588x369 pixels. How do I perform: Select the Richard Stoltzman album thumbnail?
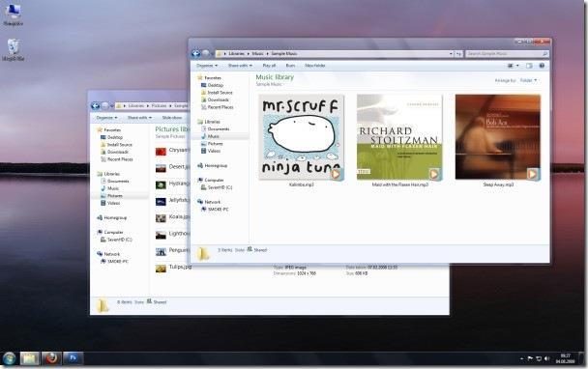click(399, 137)
